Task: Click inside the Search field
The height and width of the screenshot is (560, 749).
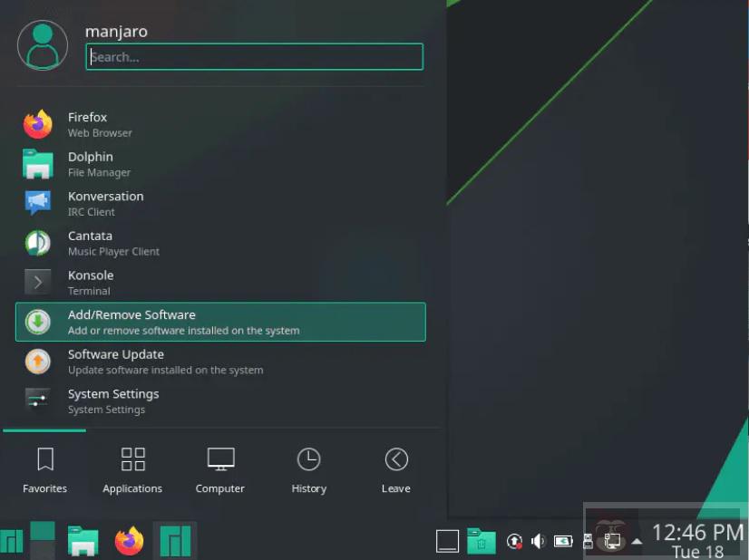Action: pyautogui.click(x=254, y=56)
